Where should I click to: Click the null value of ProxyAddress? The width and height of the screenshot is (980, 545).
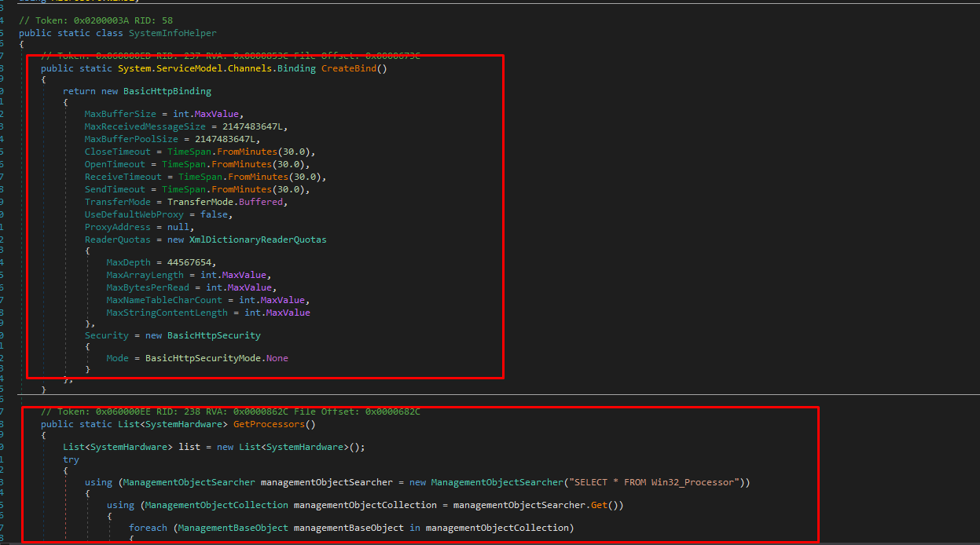178,227
